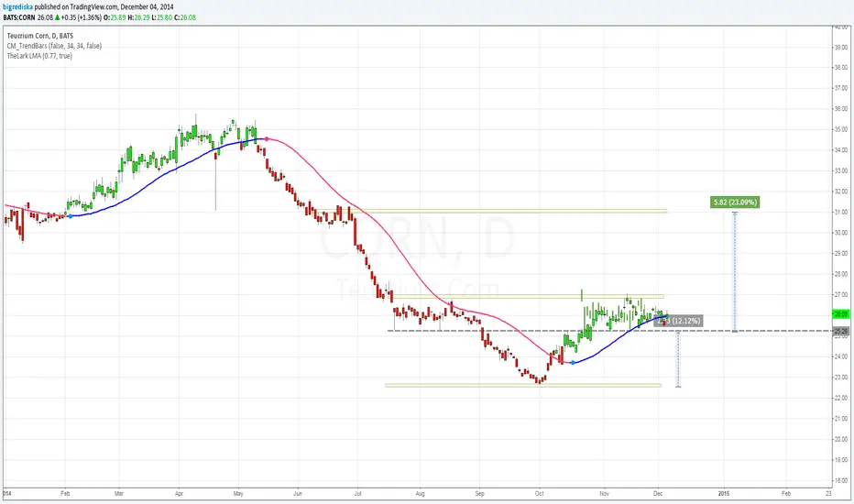The width and height of the screenshot is (854, 504).
Task: Click the Teucrium Corn, D, BATS title
Action: point(40,36)
